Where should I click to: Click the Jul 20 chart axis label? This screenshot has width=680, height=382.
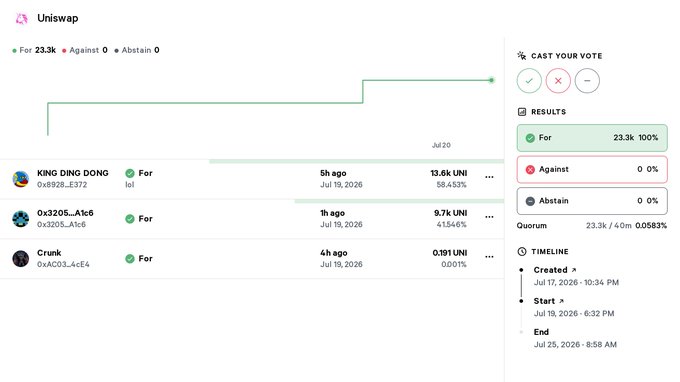tap(441, 145)
